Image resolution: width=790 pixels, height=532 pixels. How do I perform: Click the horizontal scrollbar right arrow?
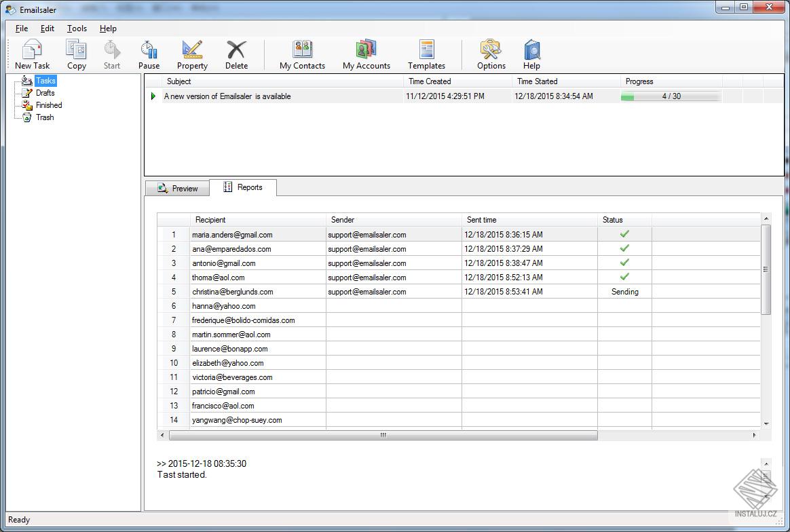pos(754,435)
